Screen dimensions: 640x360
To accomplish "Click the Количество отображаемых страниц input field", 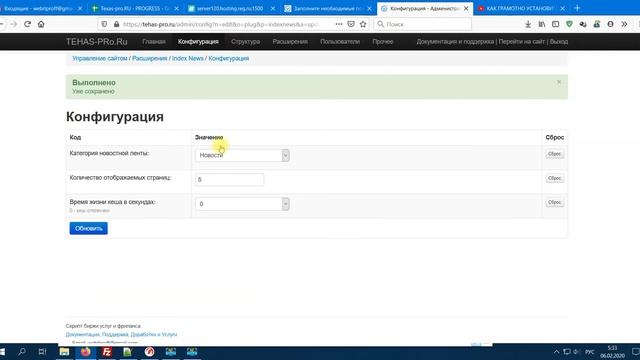I will [229, 180].
